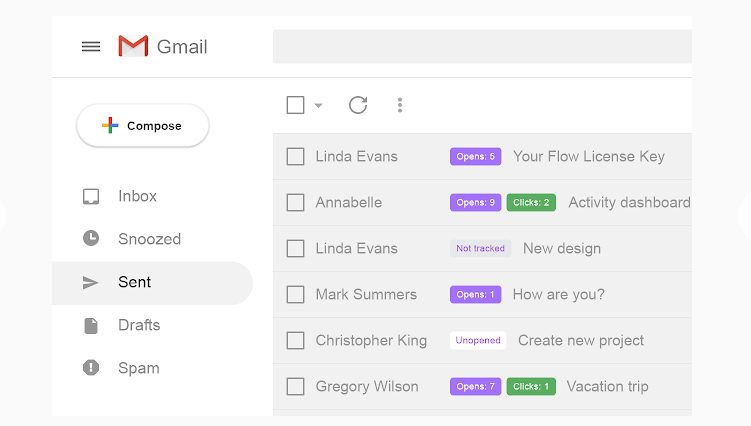
Task: Click the purple 'Opens: 5' tracking badge
Action: coord(475,157)
